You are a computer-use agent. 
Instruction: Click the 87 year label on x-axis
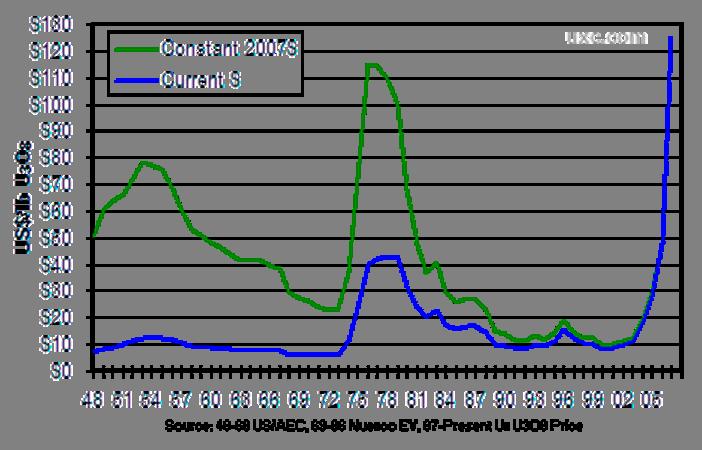click(x=475, y=400)
